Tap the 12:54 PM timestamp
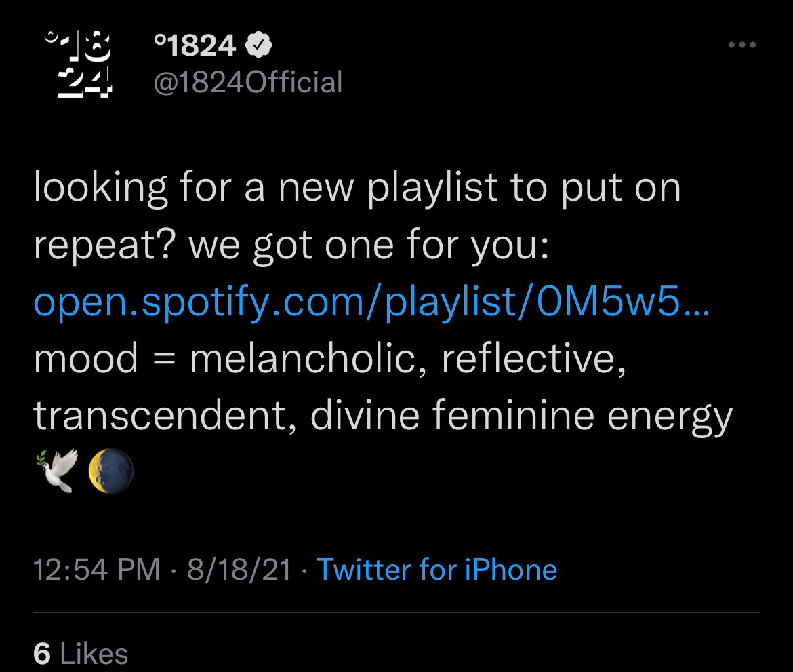 97,570
